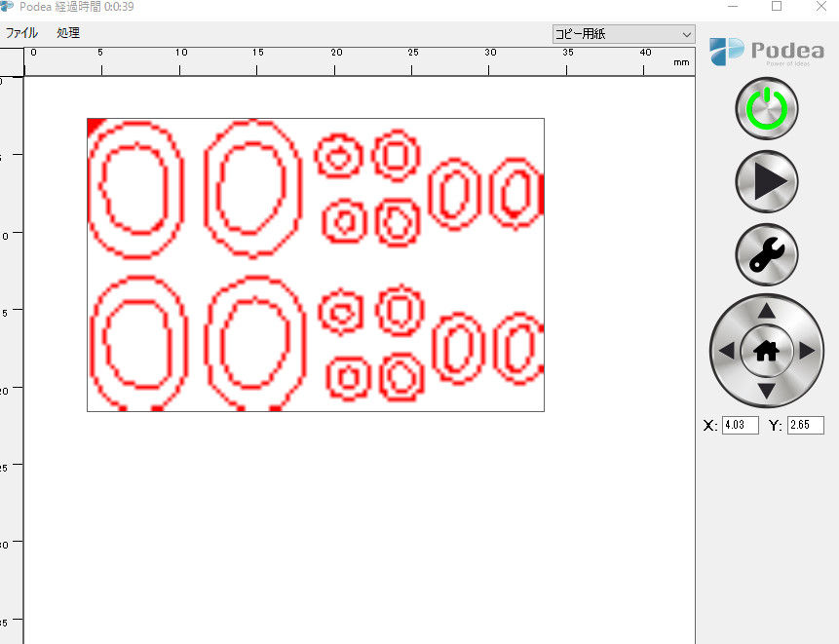Expand the コピー用紙 material dropdown
Viewport: 839px width, 644px height.
pos(623,34)
